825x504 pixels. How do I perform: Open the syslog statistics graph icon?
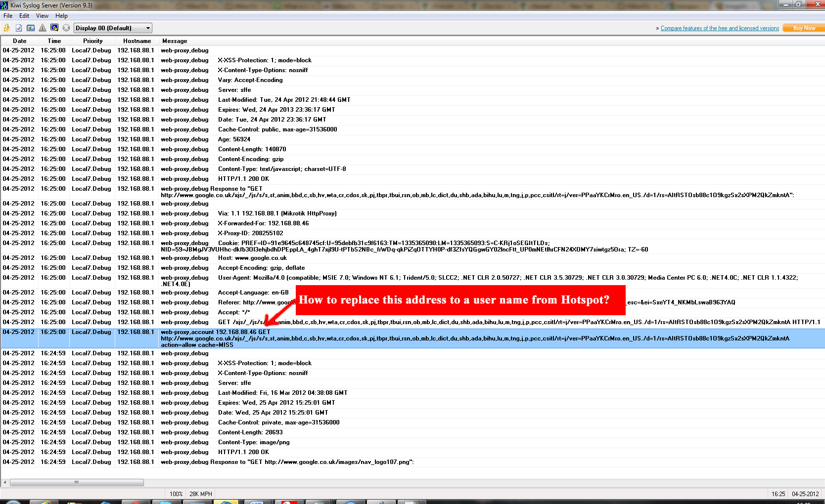coord(31,28)
